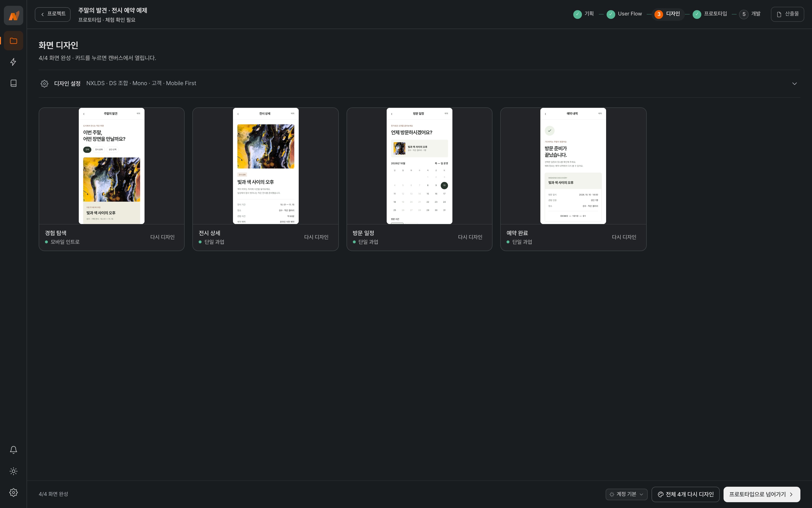The image size is (812, 508).
Task: Click 프로토타입으로 넘어가기 button
Action: (x=762, y=494)
